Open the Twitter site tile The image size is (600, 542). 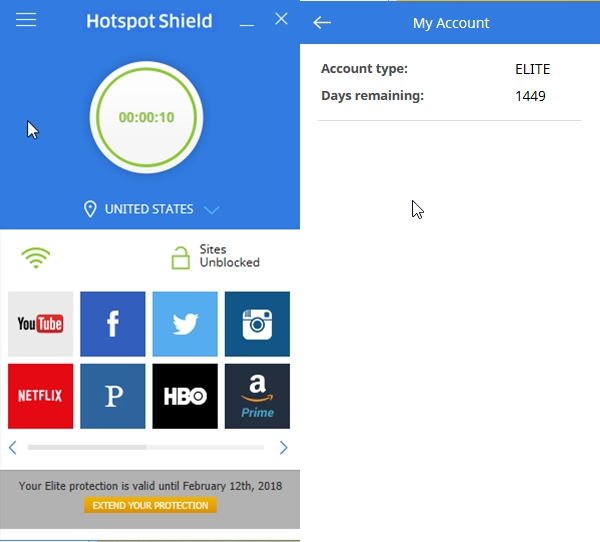pyautogui.click(x=185, y=324)
